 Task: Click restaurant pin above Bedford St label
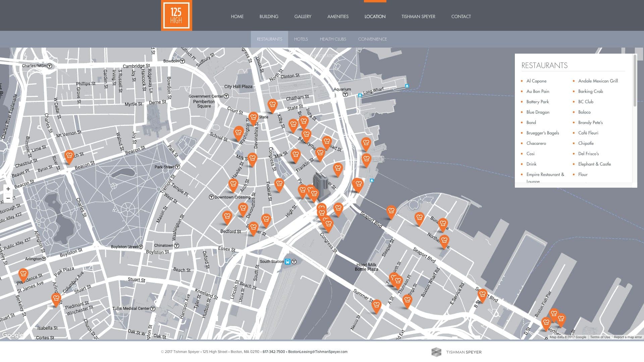(x=227, y=217)
